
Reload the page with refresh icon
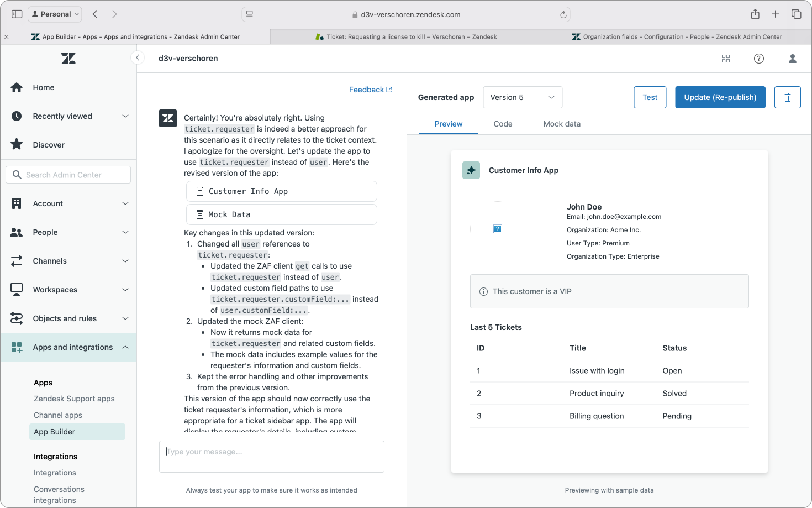coord(563,14)
